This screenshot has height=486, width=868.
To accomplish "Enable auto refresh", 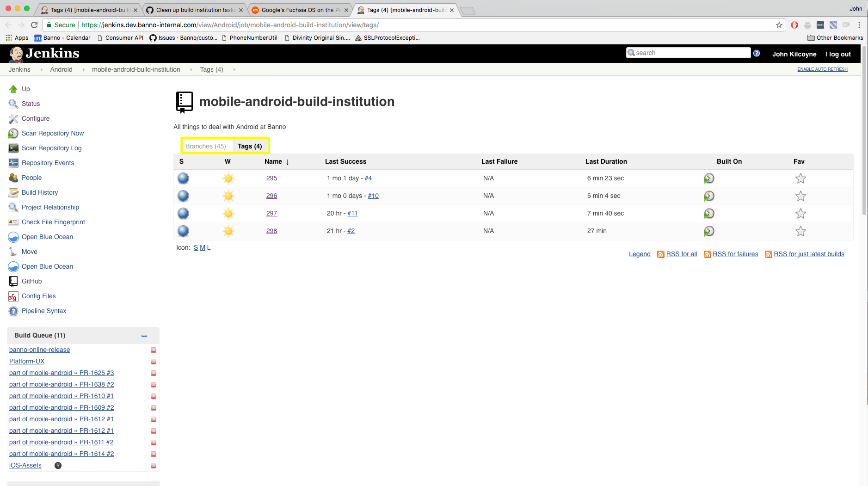I will tap(822, 69).
